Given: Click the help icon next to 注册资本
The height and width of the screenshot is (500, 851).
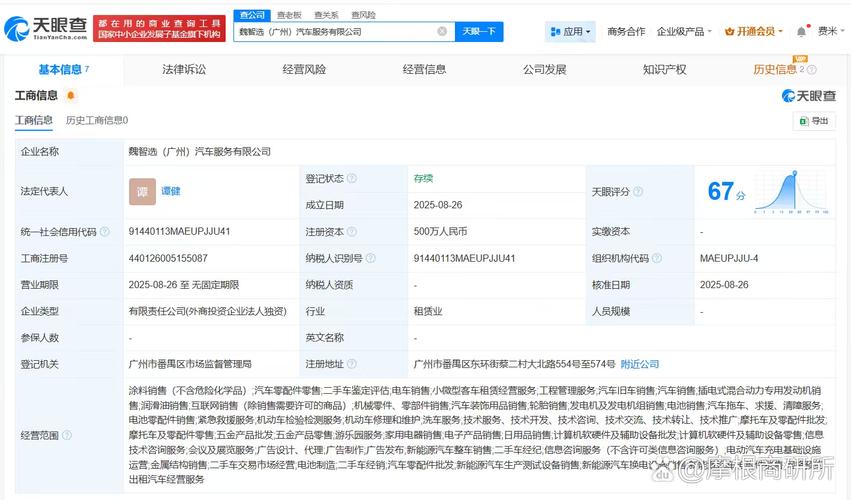Looking at the screenshot, I should pyautogui.click(x=352, y=232).
